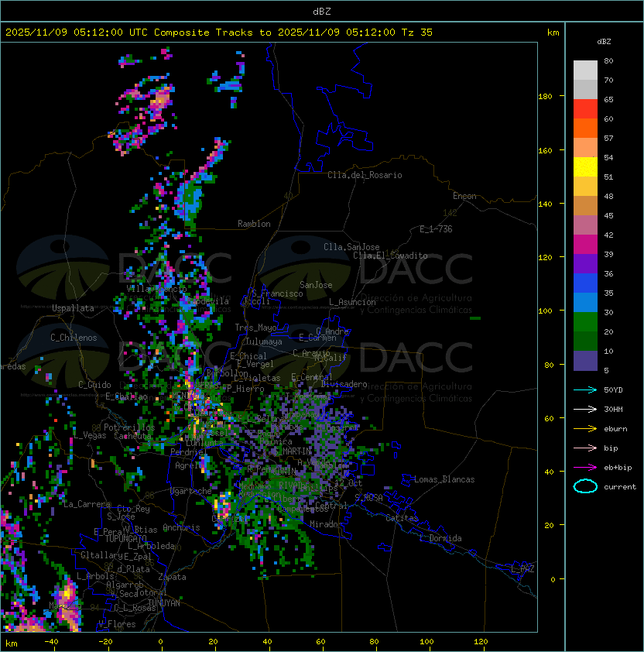This screenshot has width=644, height=652.
Task: Pick the light gray 70-80 dBZ swatch
Action: (x=585, y=70)
